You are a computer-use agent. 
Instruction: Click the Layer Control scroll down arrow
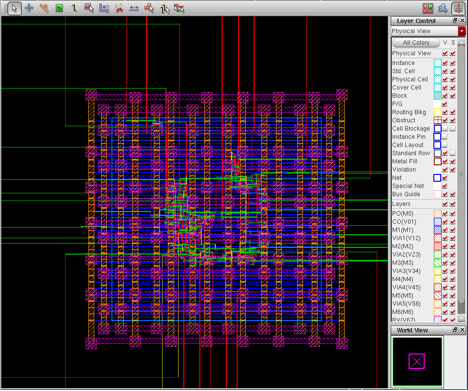coord(462,319)
